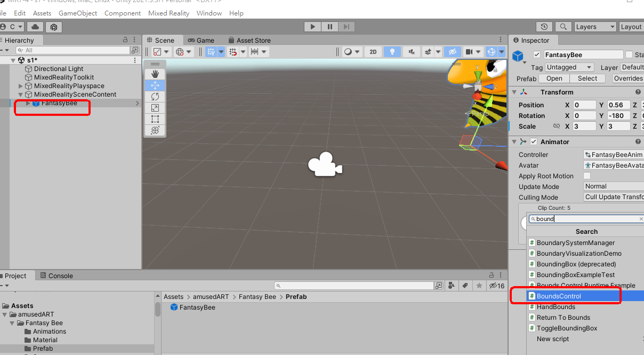Toggle scene visibility eye icon
The width and height of the screenshot is (644, 355).
point(452,52)
